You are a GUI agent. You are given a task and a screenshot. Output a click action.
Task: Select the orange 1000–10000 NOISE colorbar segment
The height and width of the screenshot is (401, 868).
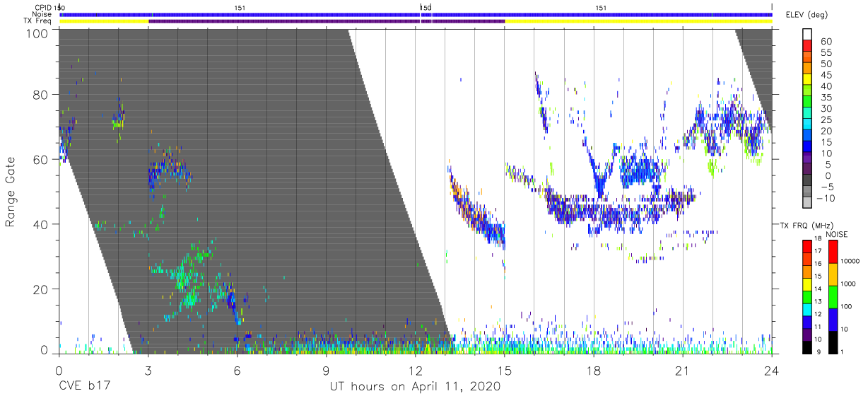(832, 274)
